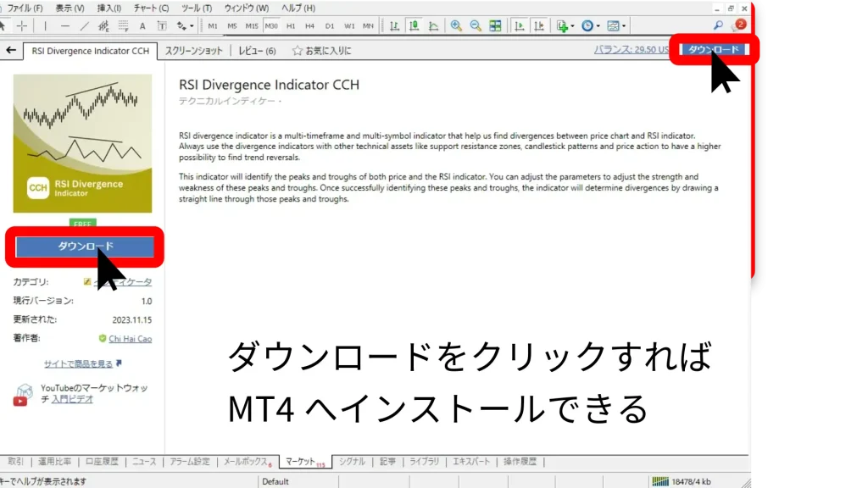This screenshot has height=488, width=868.
Task: Select the vertical line drawing tool
Action: pyautogui.click(x=46, y=25)
